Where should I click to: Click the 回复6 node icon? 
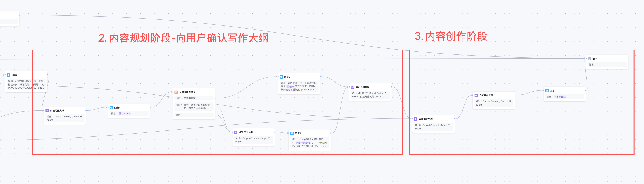pos(8,75)
